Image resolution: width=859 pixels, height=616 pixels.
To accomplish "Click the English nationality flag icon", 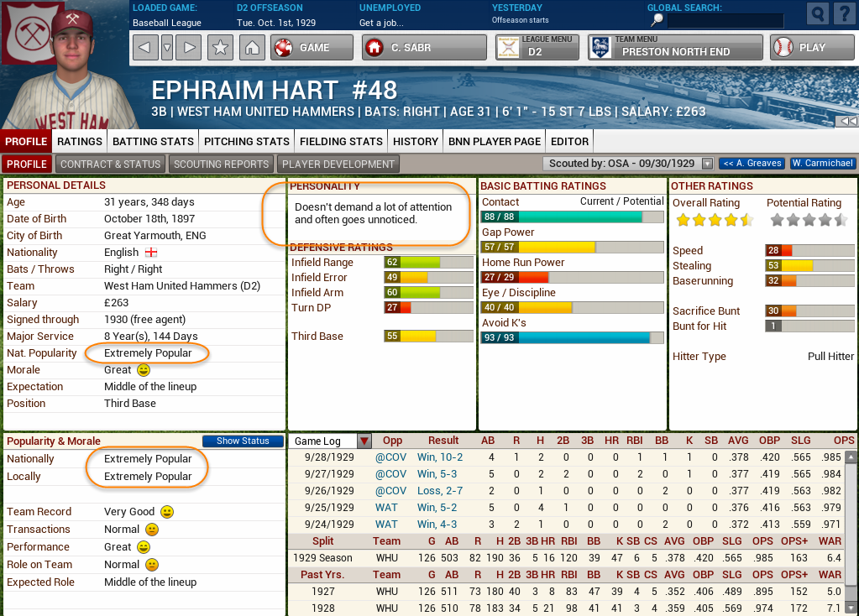I will [x=152, y=252].
